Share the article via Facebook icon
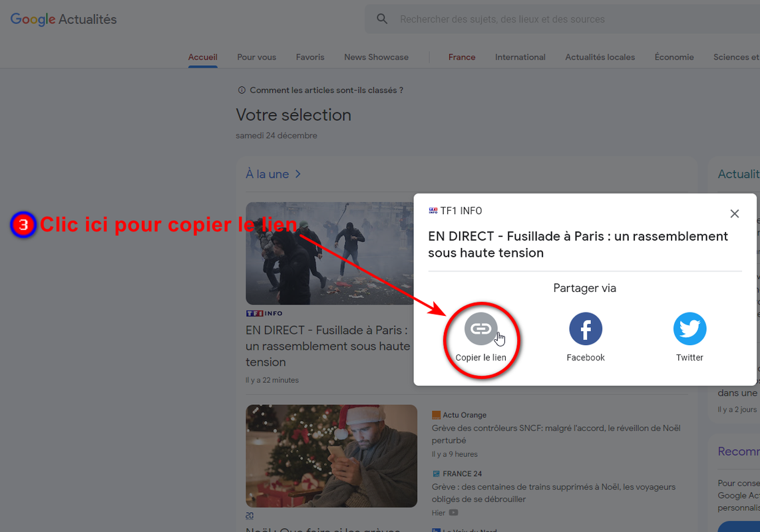The image size is (760, 532). click(x=586, y=329)
